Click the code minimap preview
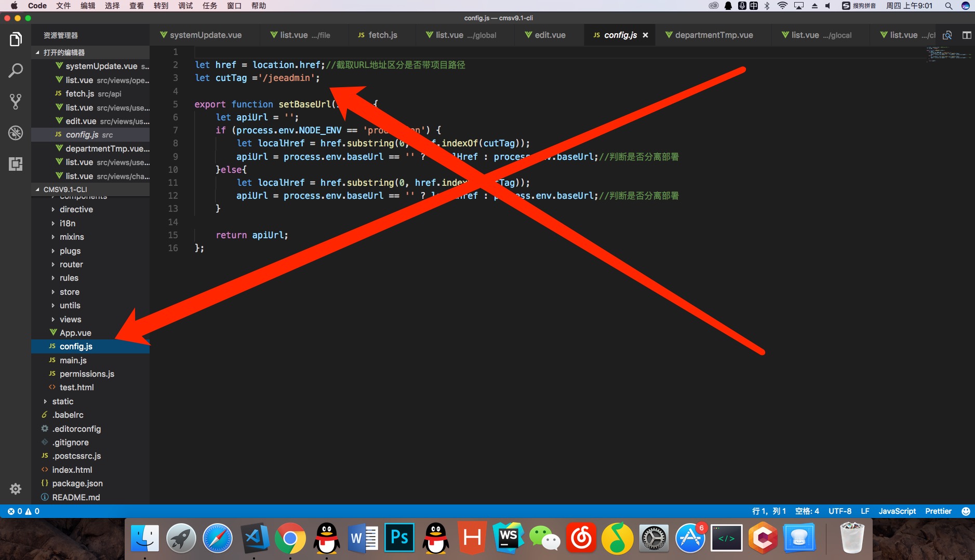This screenshot has width=975, height=560. click(x=948, y=54)
